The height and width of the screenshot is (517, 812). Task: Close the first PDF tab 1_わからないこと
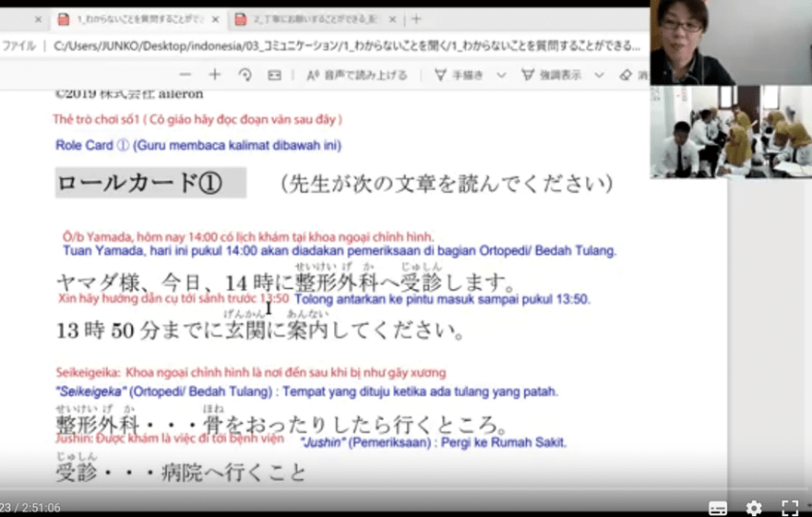(x=215, y=19)
